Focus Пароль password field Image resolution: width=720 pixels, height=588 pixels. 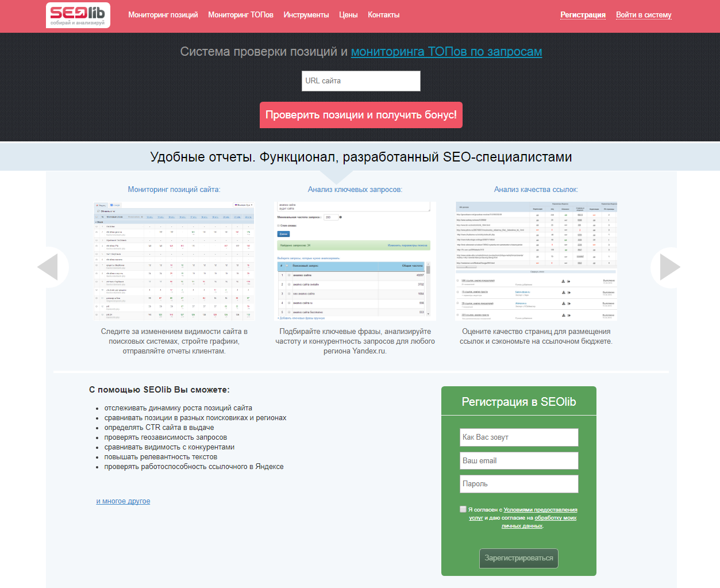point(519,484)
